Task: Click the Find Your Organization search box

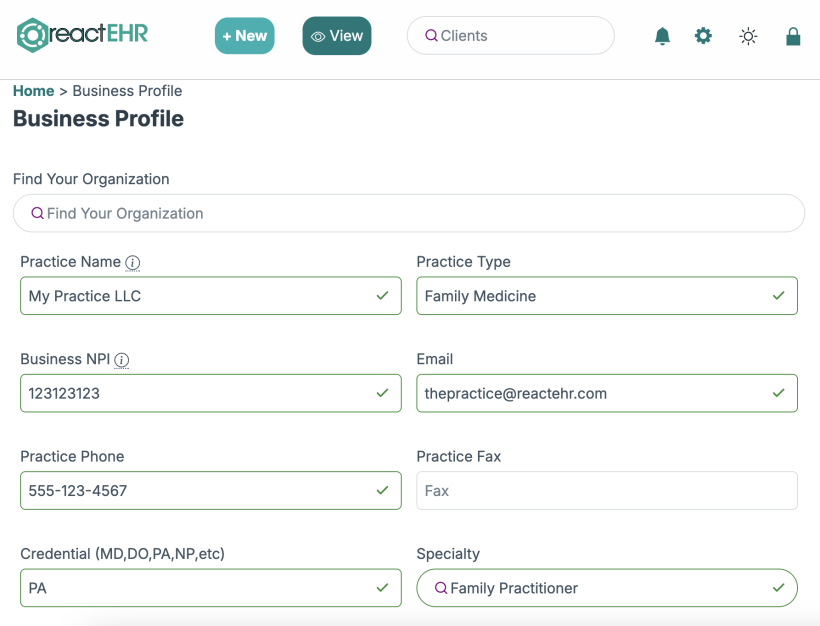Action: (408, 213)
